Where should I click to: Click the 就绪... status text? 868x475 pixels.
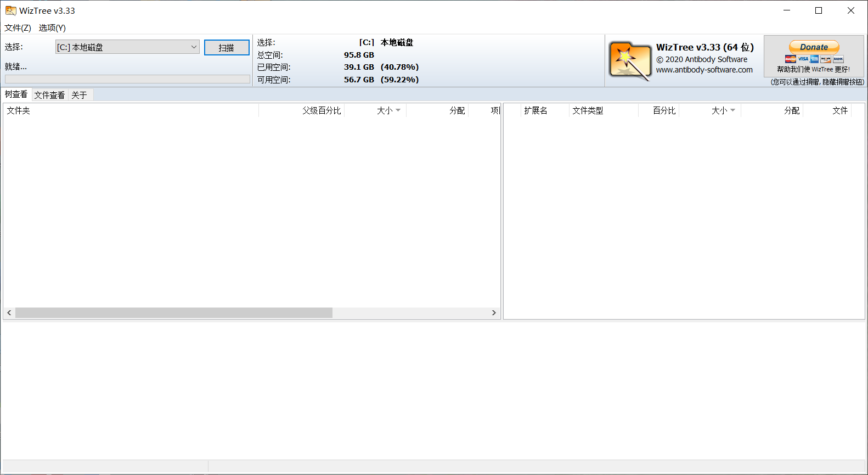[x=15, y=66]
